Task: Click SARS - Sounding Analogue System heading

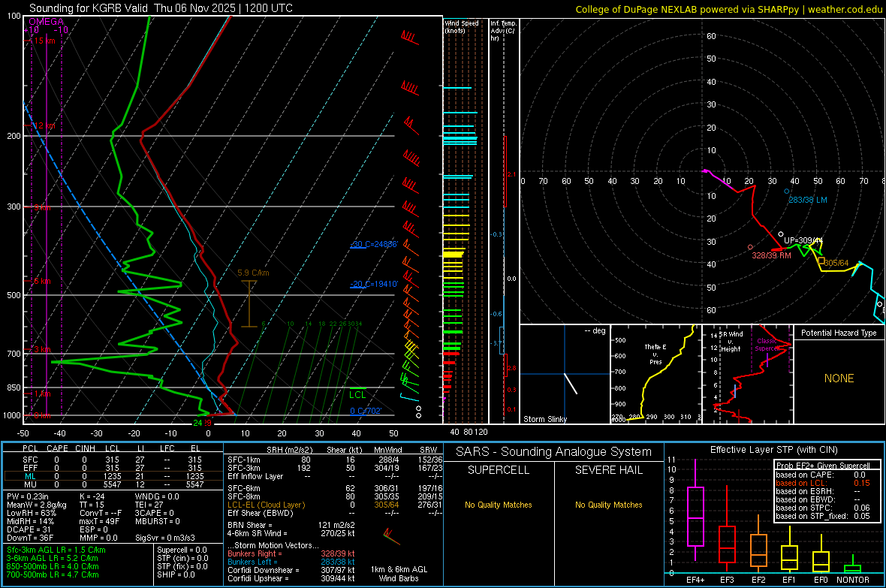Action: click(x=553, y=452)
